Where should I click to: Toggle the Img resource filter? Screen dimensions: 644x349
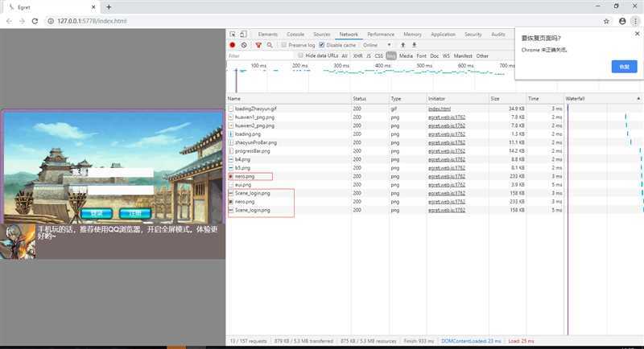point(391,55)
